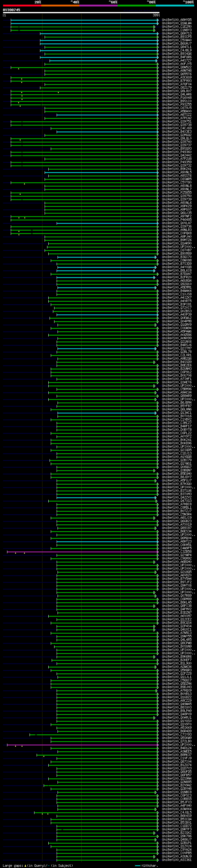
Task: Select hit label UniRef100_Q8UFD5
Action: point(176,772)
